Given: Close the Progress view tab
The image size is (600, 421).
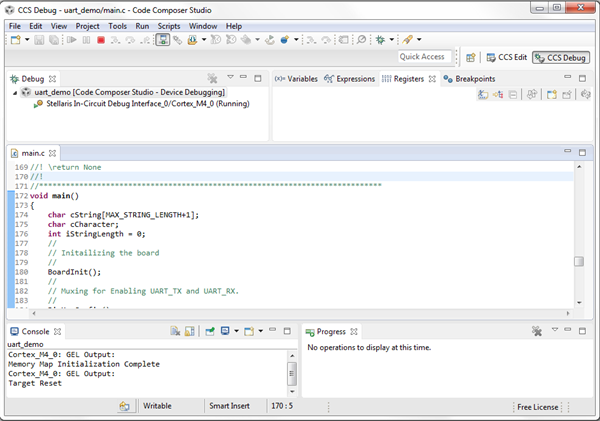Looking at the screenshot, I should pyautogui.click(x=354, y=332).
